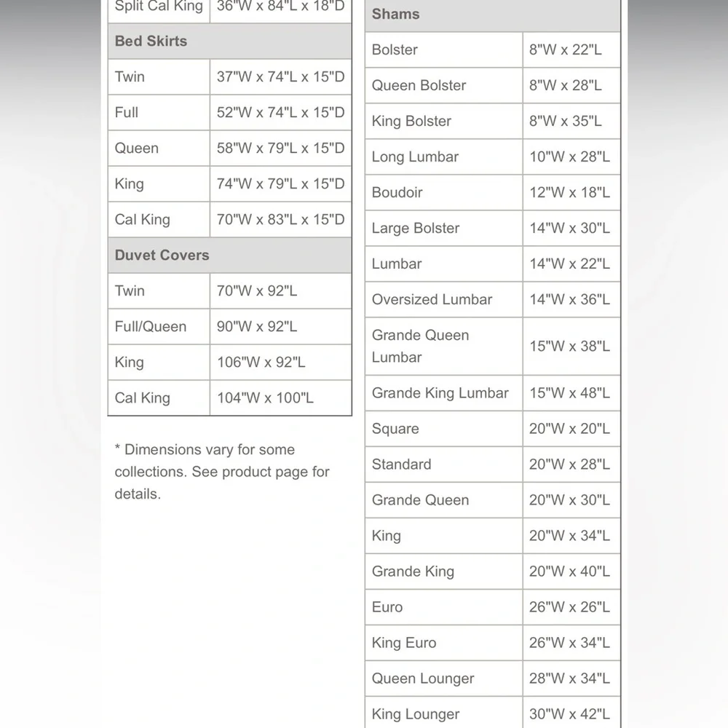The height and width of the screenshot is (728, 728).
Task: Click the King Lounger sham row
Action: point(493,713)
